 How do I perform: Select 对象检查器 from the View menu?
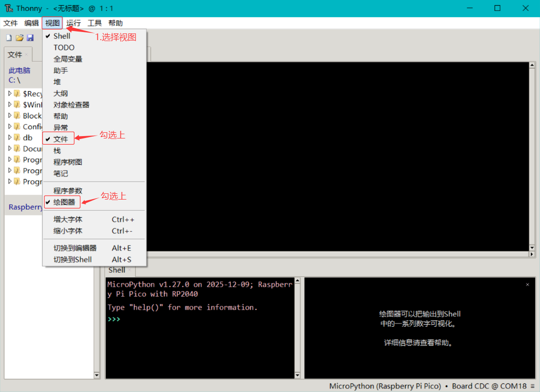(71, 105)
